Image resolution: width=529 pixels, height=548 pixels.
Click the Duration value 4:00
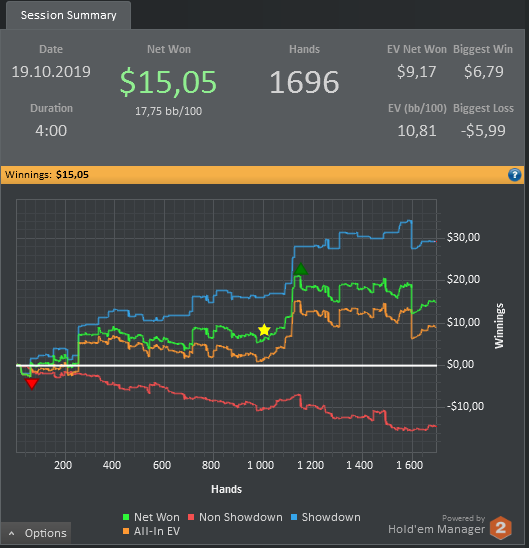[51, 131]
